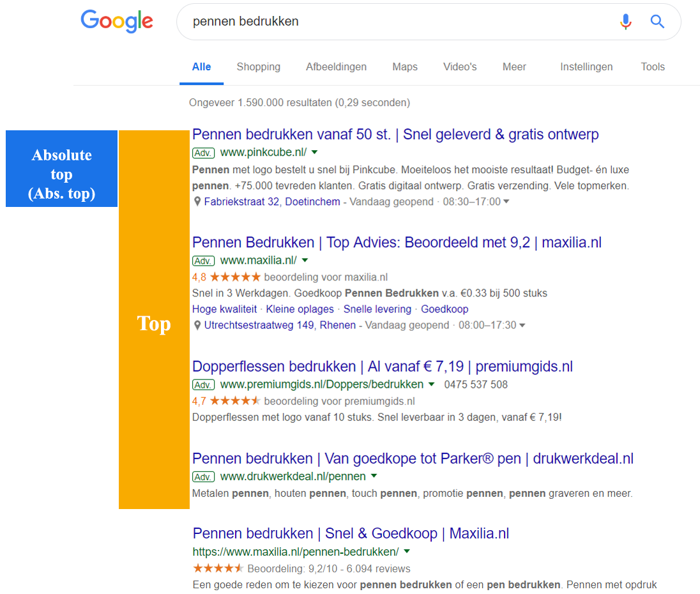Click star rating 9,2/10 - 6.094 reviews
Viewport: 700px width, 594px height.
coord(301,568)
